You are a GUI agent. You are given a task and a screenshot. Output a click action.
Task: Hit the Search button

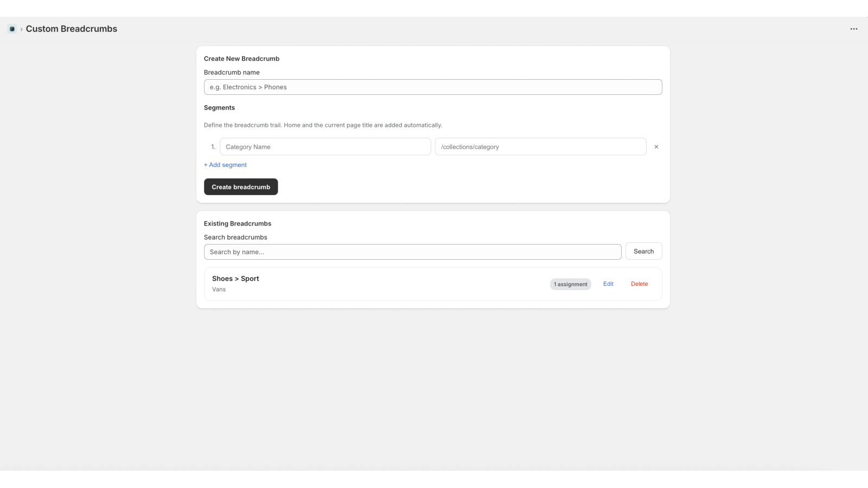[643, 252]
